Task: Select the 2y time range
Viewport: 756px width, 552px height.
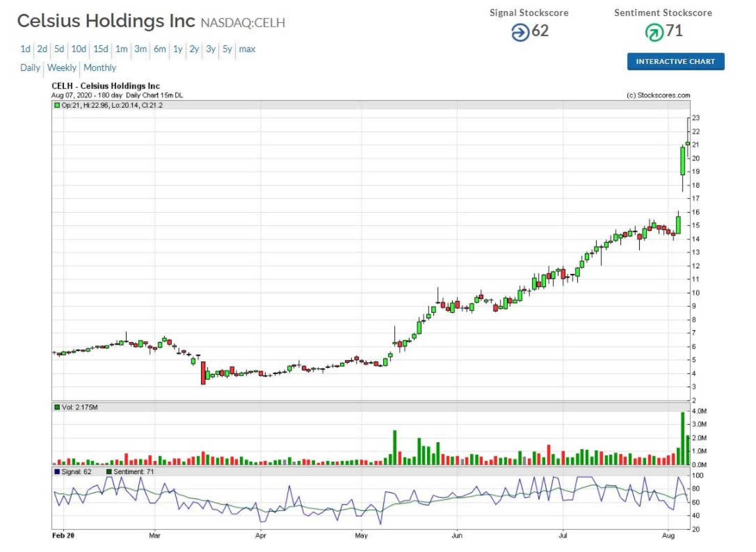Action: (194, 49)
